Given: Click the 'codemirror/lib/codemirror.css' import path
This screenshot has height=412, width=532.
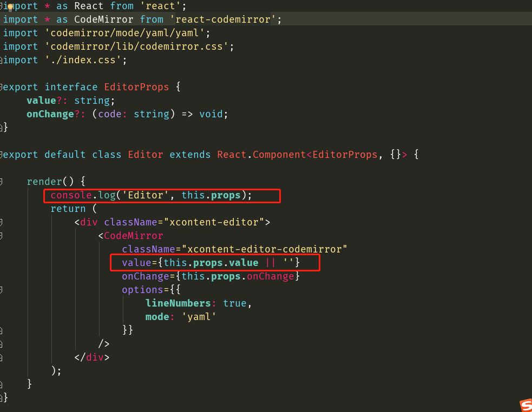Looking at the screenshot, I should click(136, 46).
